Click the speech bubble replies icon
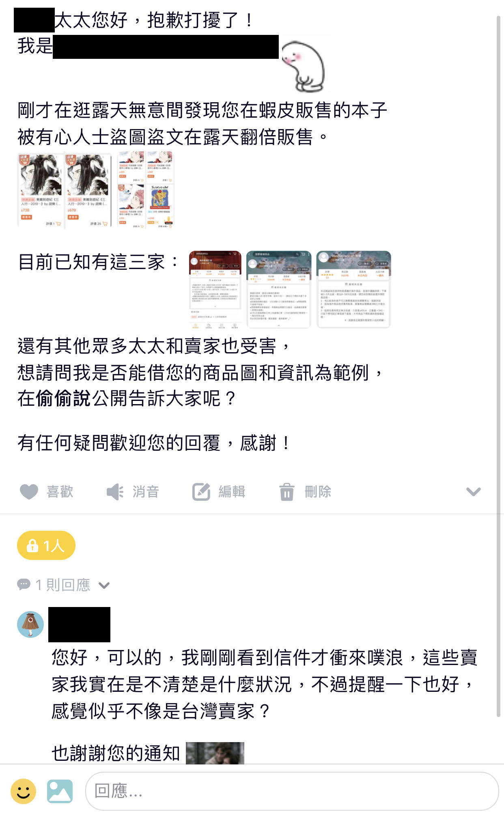Image resolution: width=504 pixels, height=818 pixels. tap(24, 585)
